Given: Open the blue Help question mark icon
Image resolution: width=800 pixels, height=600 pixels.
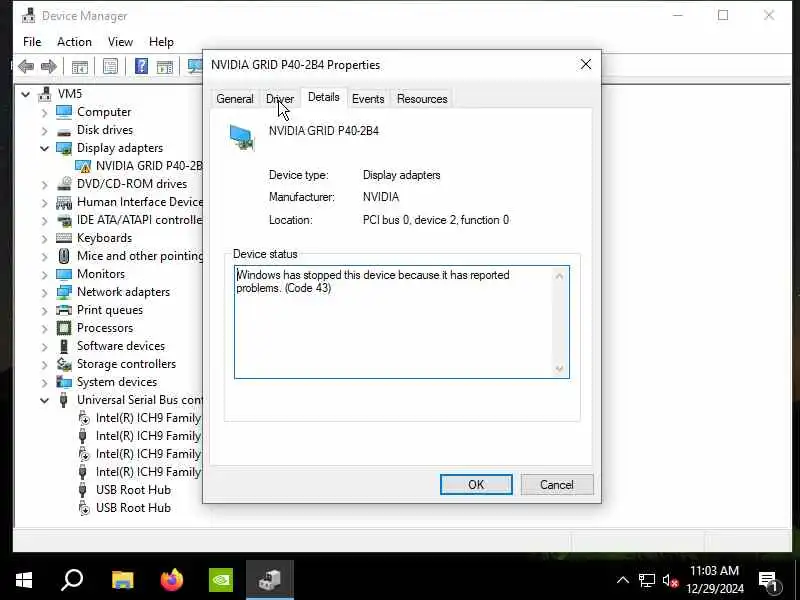Looking at the screenshot, I should click(141, 66).
